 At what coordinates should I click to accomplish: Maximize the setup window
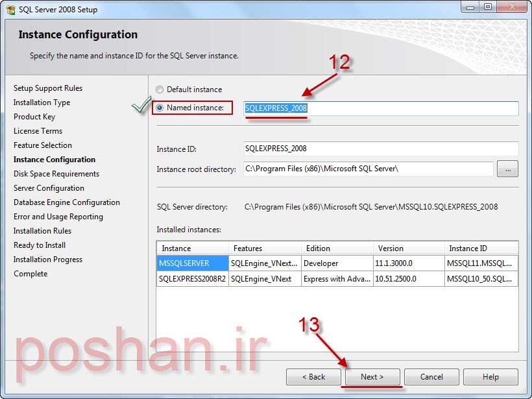pyautogui.click(x=488, y=6)
